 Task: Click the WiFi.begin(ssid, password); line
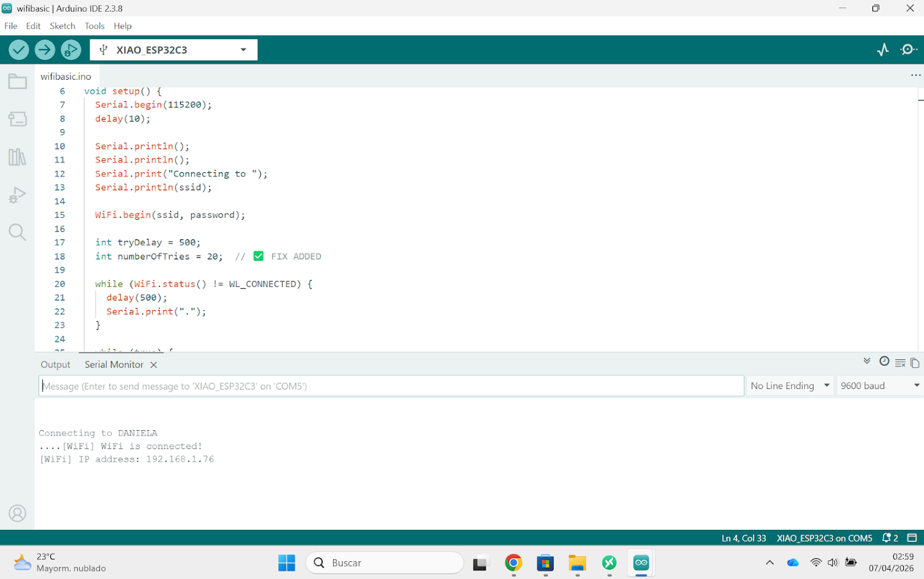tap(170, 215)
